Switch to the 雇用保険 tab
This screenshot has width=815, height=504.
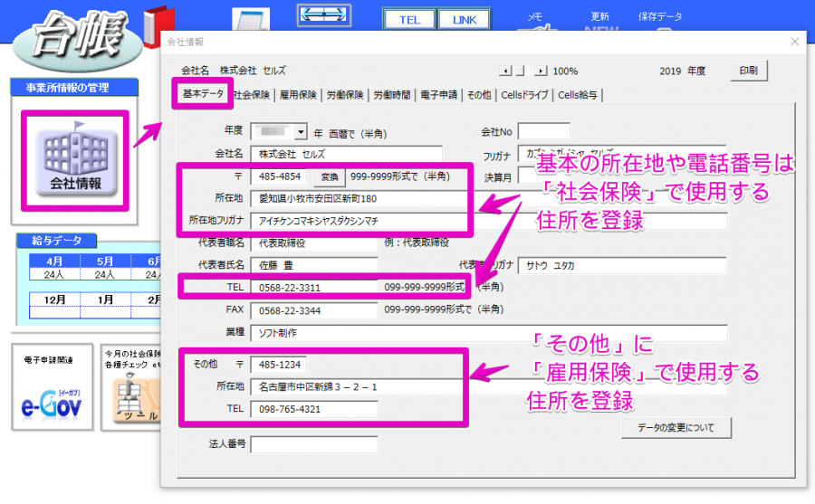(298, 95)
